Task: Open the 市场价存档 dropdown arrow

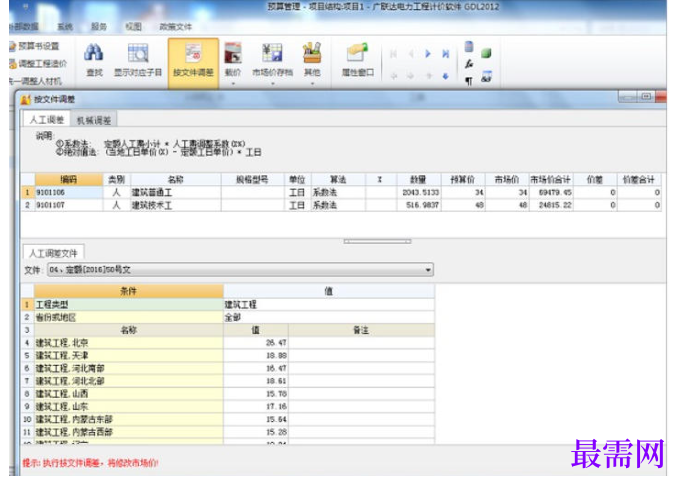Action: click(x=272, y=83)
